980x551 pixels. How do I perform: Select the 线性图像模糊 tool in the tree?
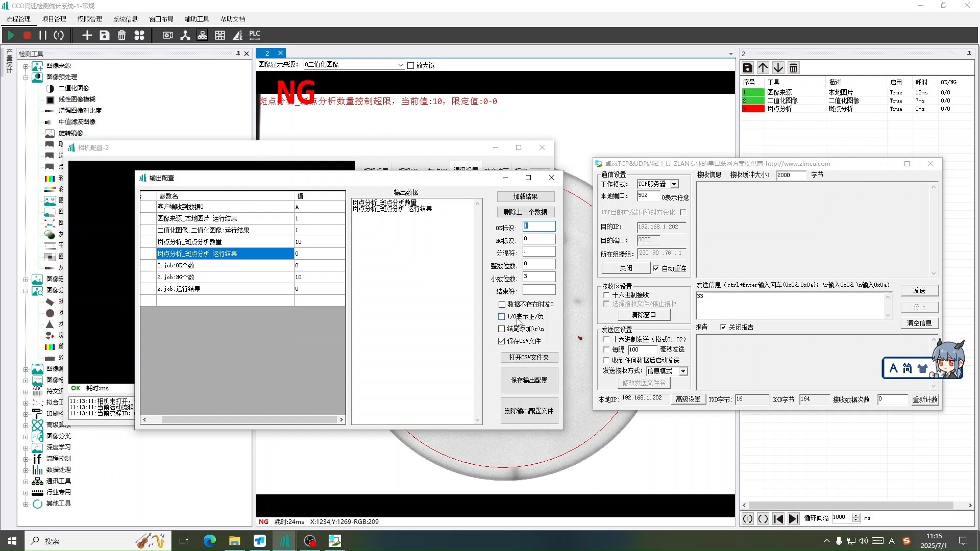(77, 99)
